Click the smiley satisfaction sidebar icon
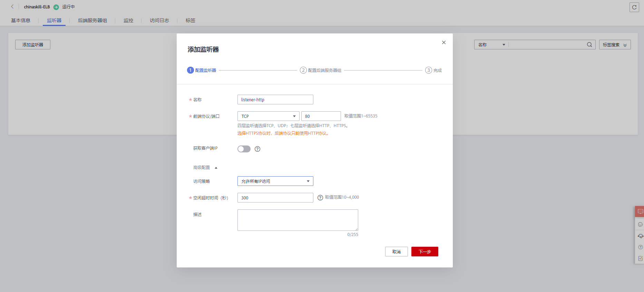The image size is (644, 292). (640, 225)
